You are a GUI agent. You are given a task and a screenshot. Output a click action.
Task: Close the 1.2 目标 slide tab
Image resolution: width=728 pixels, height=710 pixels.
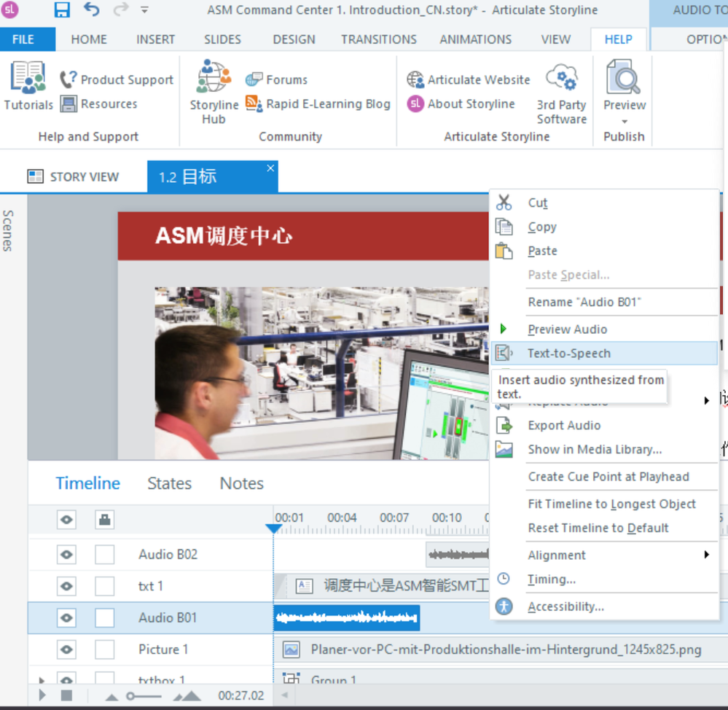click(x=270, y=168)
